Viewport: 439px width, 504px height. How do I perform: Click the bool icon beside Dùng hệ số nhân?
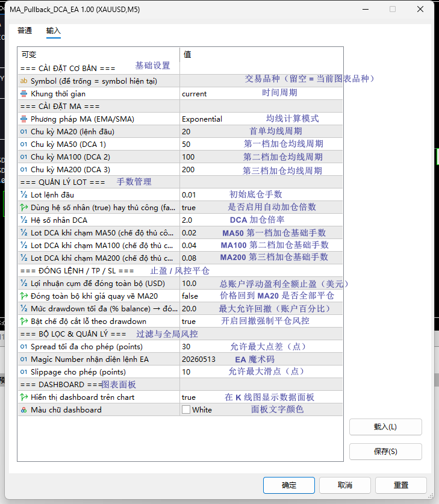point(23,207)
